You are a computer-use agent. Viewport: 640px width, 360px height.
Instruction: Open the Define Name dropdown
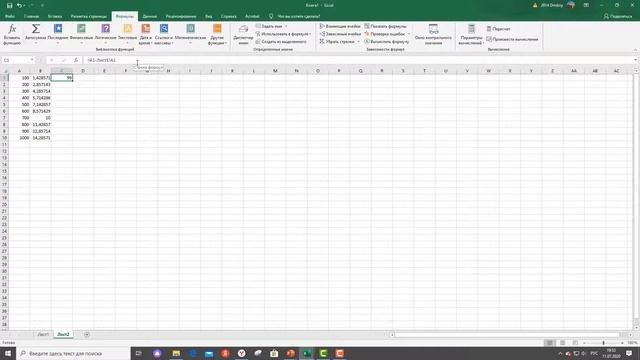(x=286, y=26)
